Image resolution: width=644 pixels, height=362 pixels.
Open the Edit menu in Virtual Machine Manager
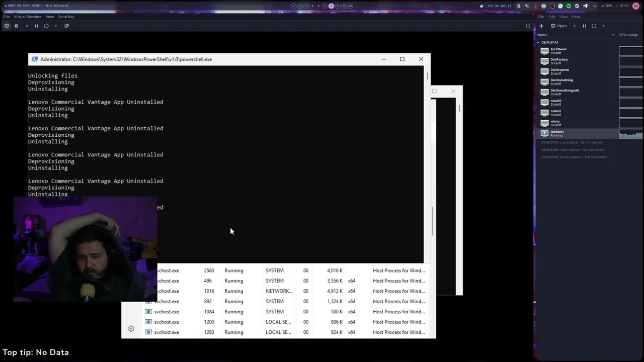click(552, 17)
